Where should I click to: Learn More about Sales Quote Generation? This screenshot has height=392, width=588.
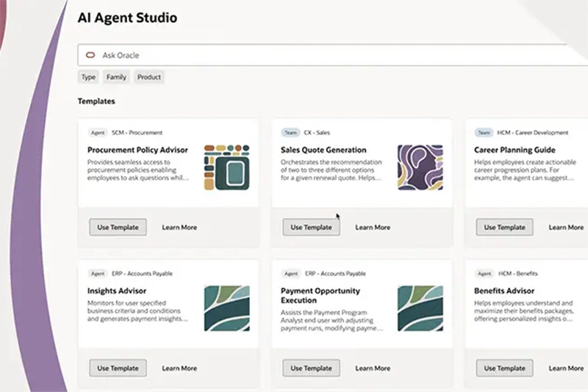point(373,228)
